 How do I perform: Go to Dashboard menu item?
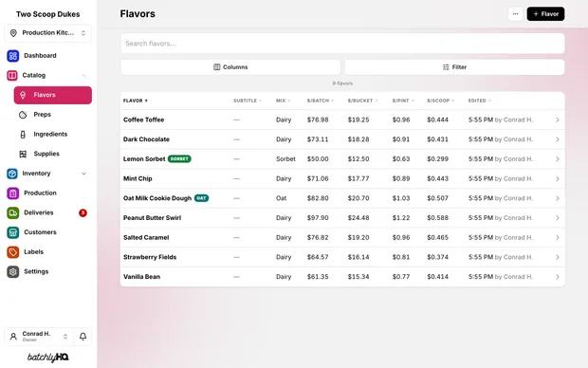point(48,56)
